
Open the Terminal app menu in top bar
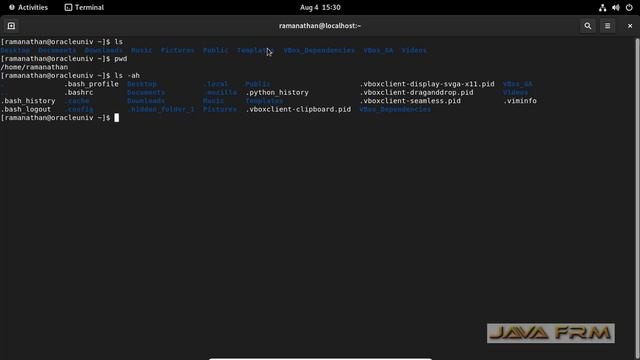[x=84, y=7]
